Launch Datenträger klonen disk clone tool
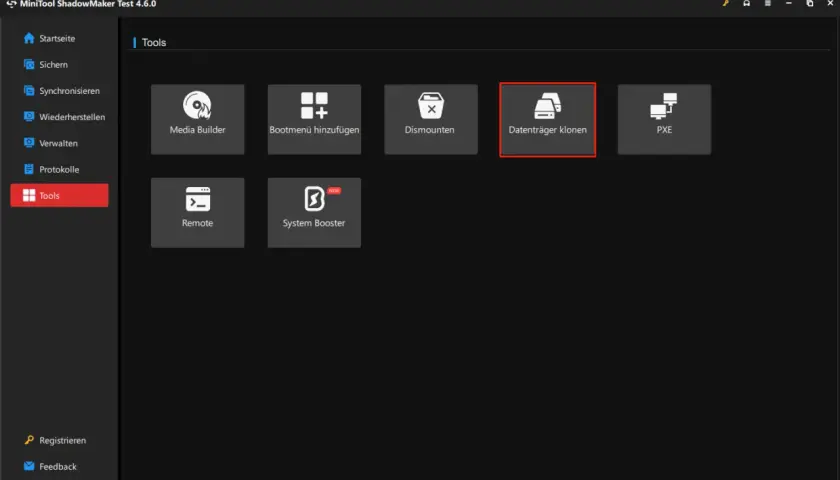 (x=548, y=119)
